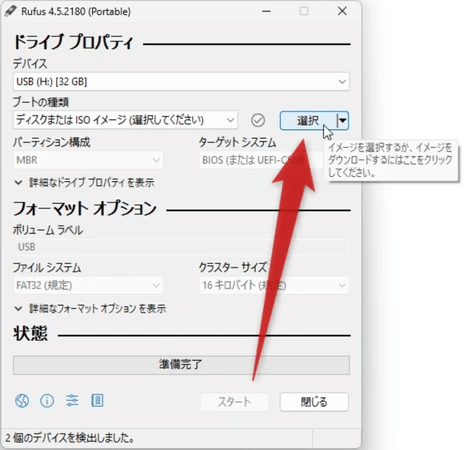Open the BIOS target system dropdown
467x450 pixels.
point(261,160)
